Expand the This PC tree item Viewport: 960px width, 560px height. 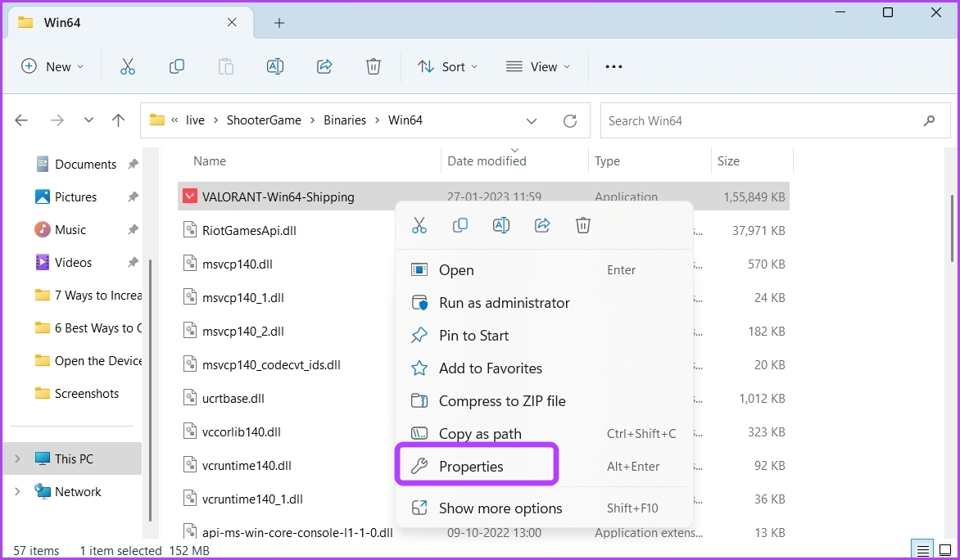click(x=18, y=458)
